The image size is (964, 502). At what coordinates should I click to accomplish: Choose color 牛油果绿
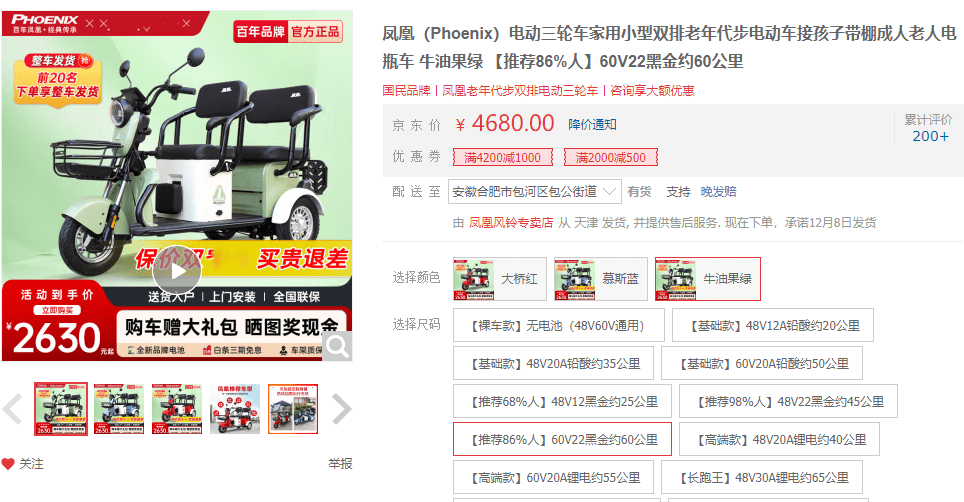click(708, 278)
